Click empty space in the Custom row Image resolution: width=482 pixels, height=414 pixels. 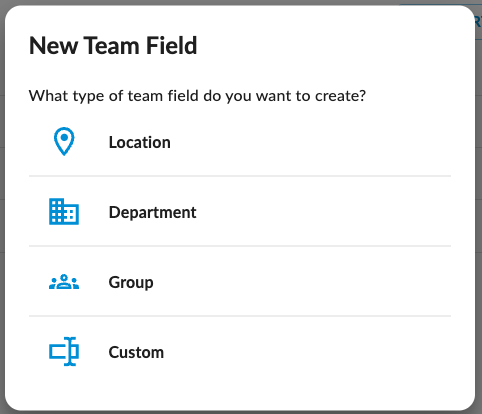(x=307, y=351)
